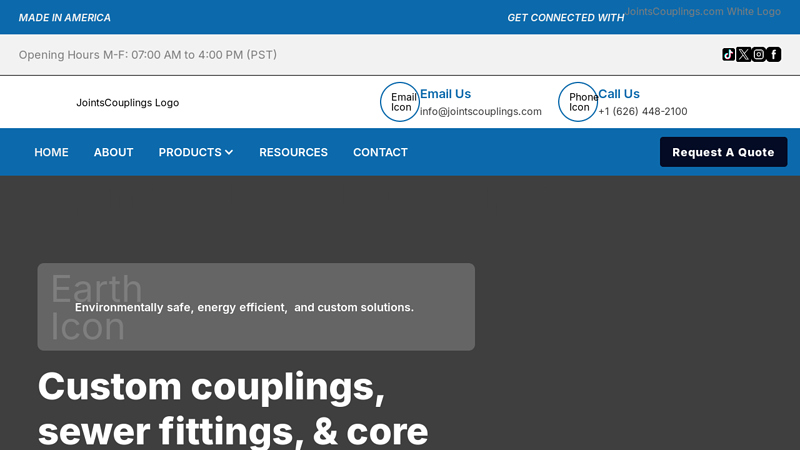Click the Request A Quote button
The width and height of the screenshot is (800, 450).
pyautogui.click(x=723, y=152)
